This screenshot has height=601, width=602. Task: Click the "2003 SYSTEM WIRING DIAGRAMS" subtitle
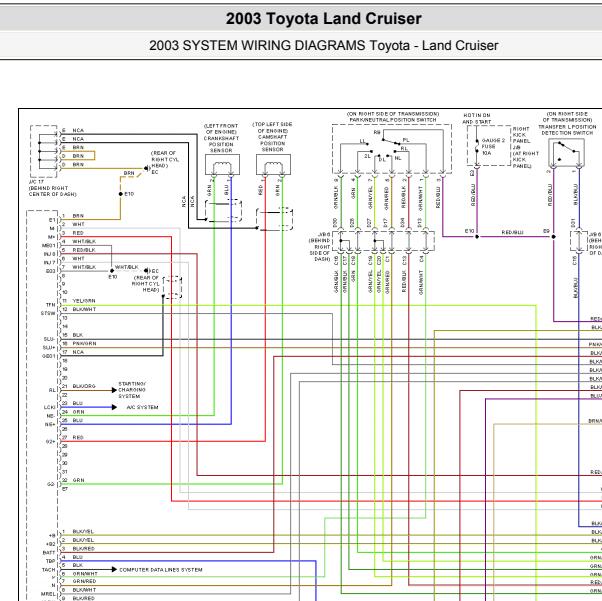(259, 45)
